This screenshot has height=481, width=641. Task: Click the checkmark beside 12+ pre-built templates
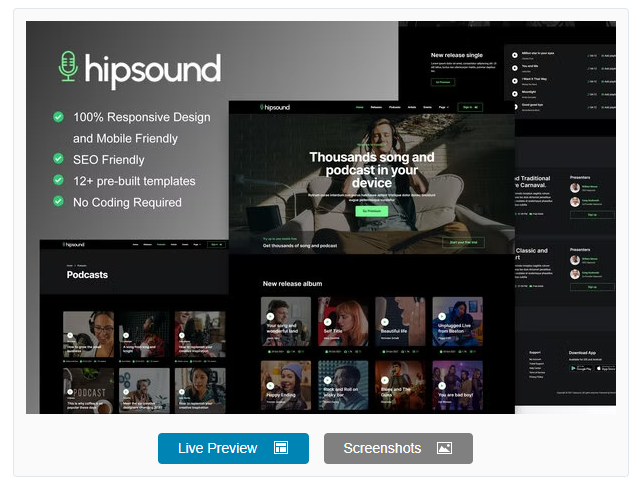58,180
